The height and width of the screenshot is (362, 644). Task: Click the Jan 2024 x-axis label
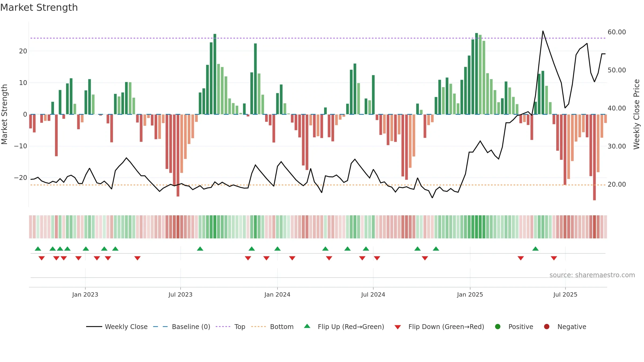coord(277,294)
